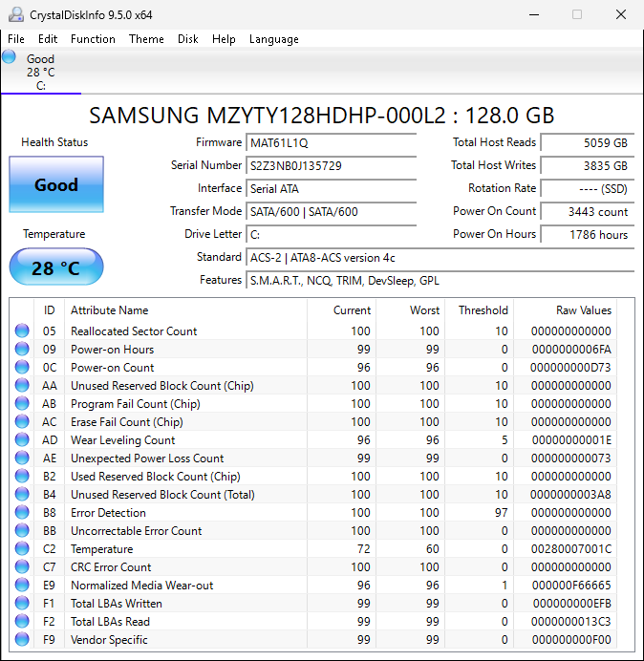Click status orb for Program Fail Count row
This screenshot has width=644, height=661.
click(22, 403)
